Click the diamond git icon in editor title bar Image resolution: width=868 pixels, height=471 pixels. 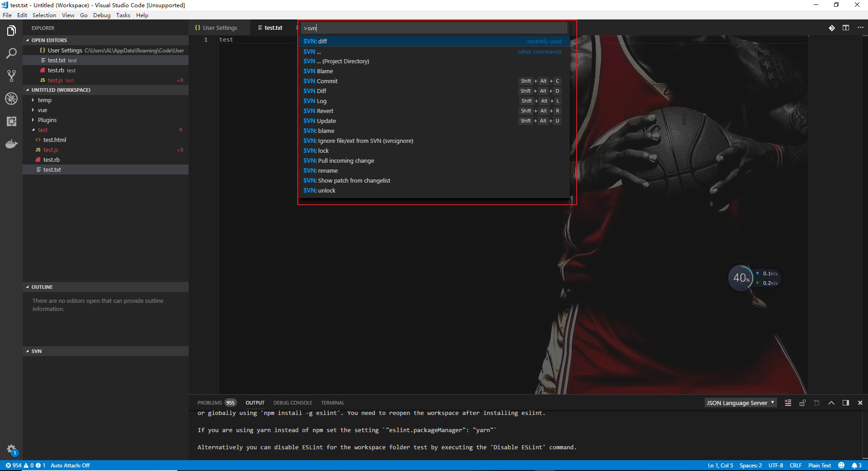click(831, 28)
